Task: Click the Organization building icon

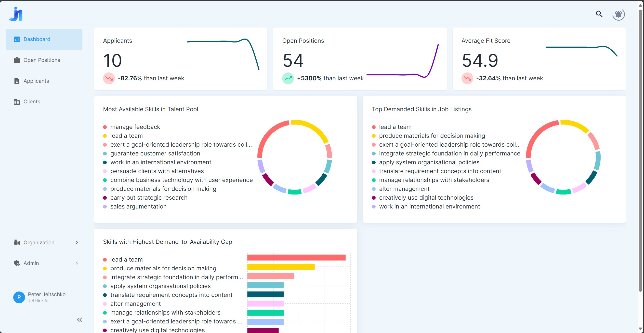Action: coord(17,242)
